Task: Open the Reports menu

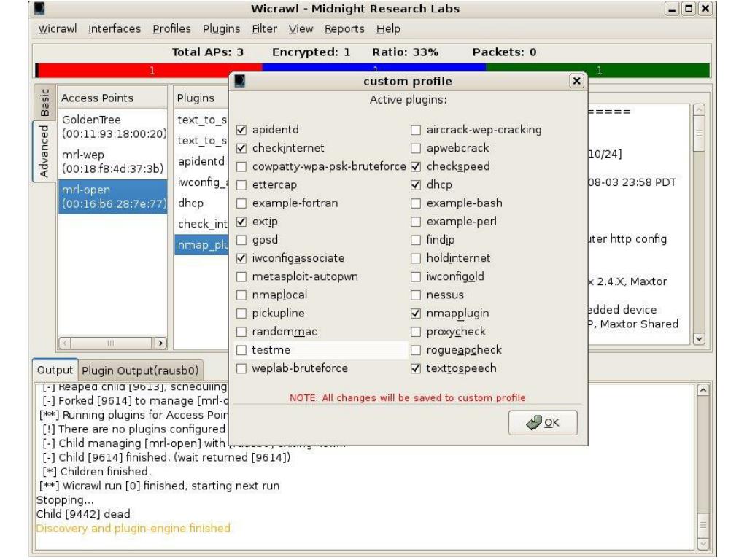Action: (344, 29)
